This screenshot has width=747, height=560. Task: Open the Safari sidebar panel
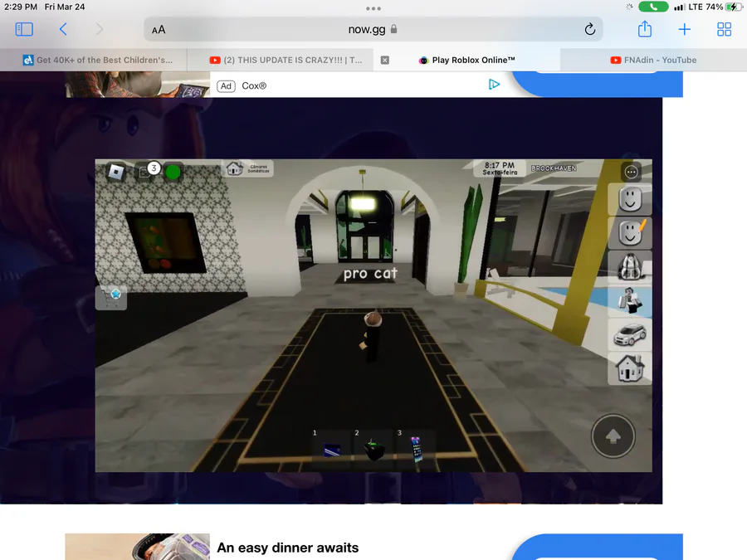click(24, 30)
